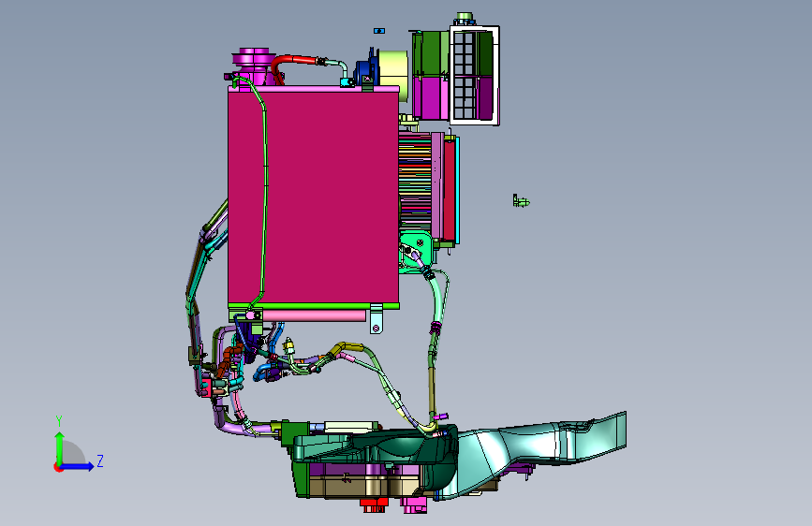812x526 pixels.
Task: Select the white grille vent frame at top right
Action: pyautogui.click(x=474, y=76)
